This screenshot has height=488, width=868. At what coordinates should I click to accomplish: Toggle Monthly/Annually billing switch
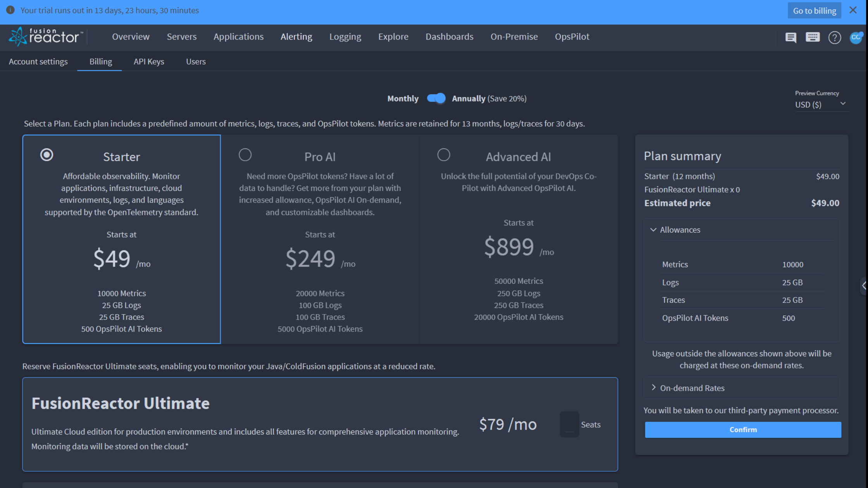[436, 98]
